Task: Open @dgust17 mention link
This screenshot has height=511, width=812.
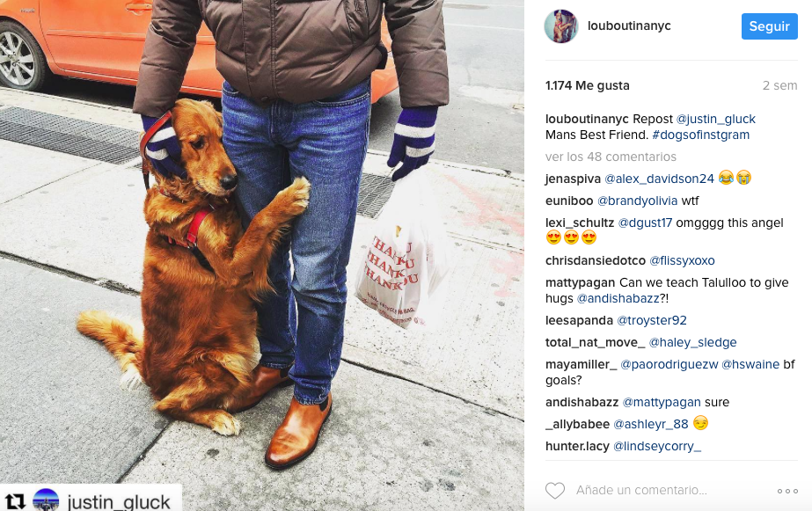Action: point(645,223)
